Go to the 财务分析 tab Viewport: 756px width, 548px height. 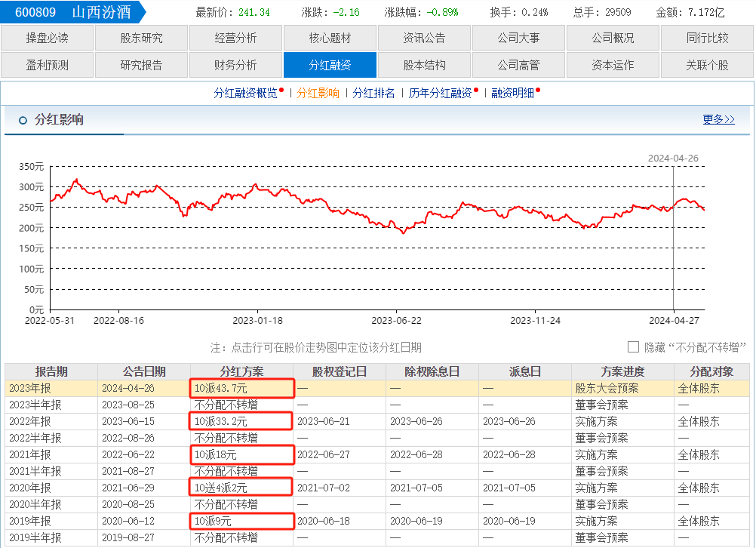pyautogui.click(x=235, y=65)
